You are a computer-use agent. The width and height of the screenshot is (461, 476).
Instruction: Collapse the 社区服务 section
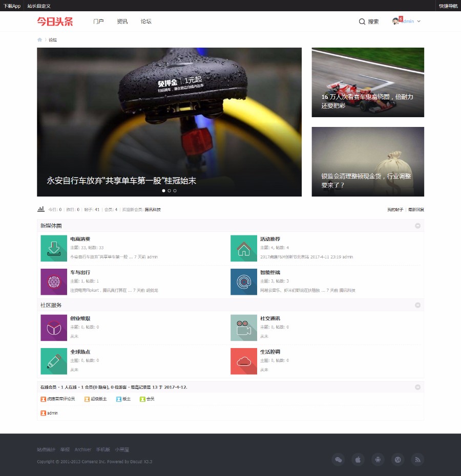coord(417,305)
